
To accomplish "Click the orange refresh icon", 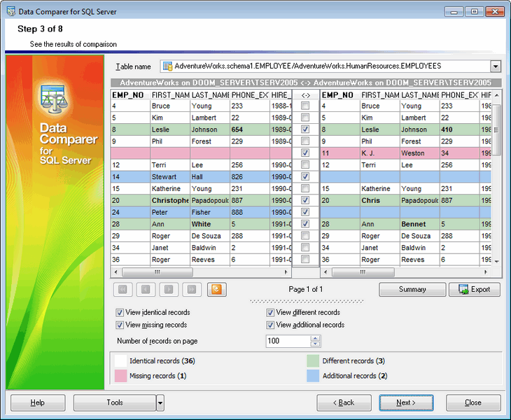I will (x=215, y=289).
